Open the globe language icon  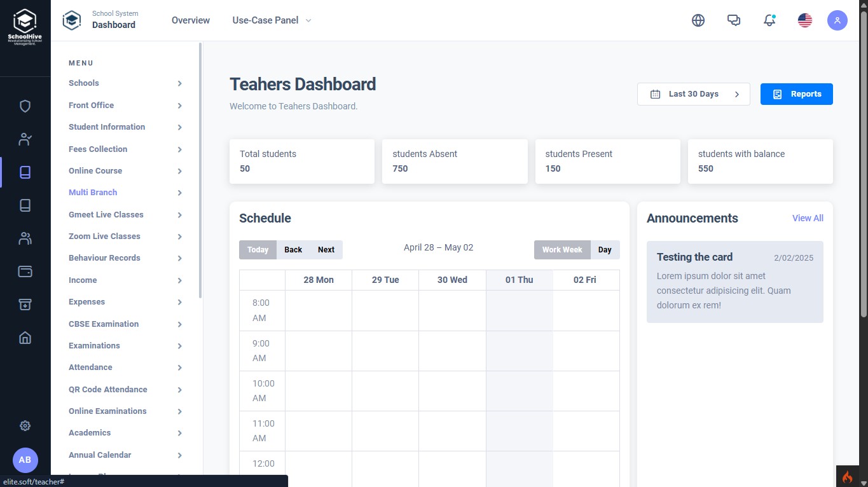(698, 20)
